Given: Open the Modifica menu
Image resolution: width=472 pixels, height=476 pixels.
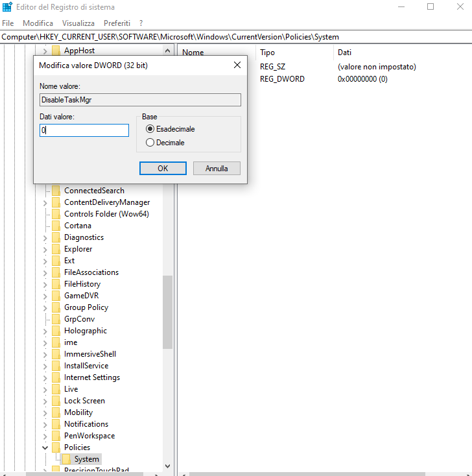Looking at the screenshot, I should tap(38, 23).
